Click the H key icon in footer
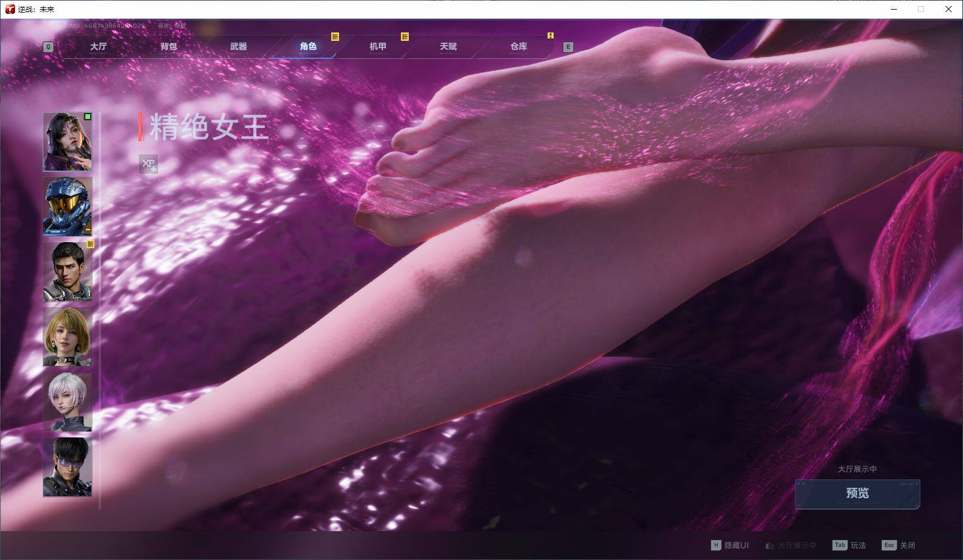 [x=716, y=546]
